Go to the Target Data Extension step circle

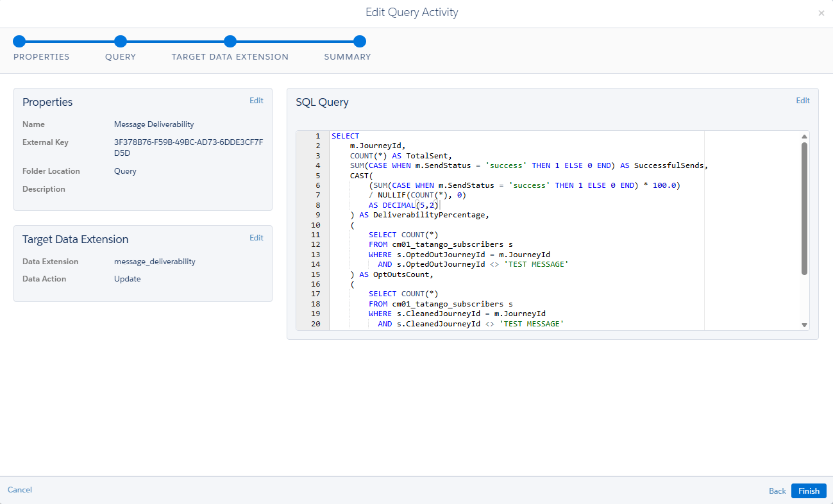(x=230, y=42)
